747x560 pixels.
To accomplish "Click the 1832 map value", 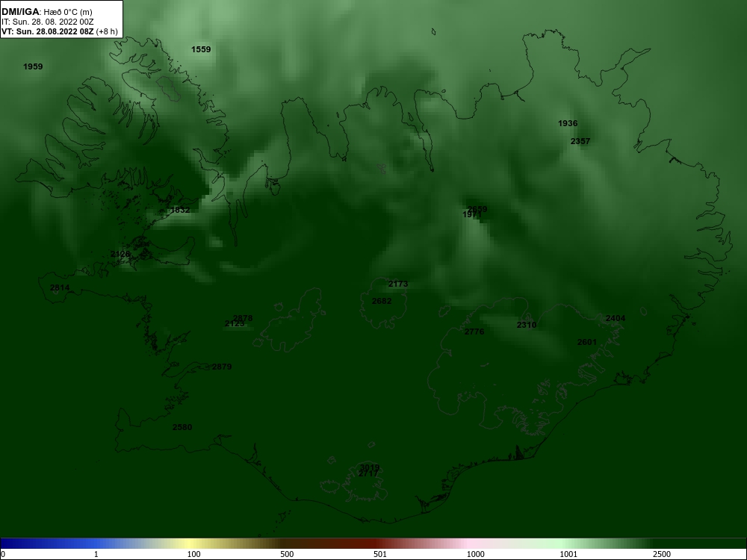I will coord(180,210).
